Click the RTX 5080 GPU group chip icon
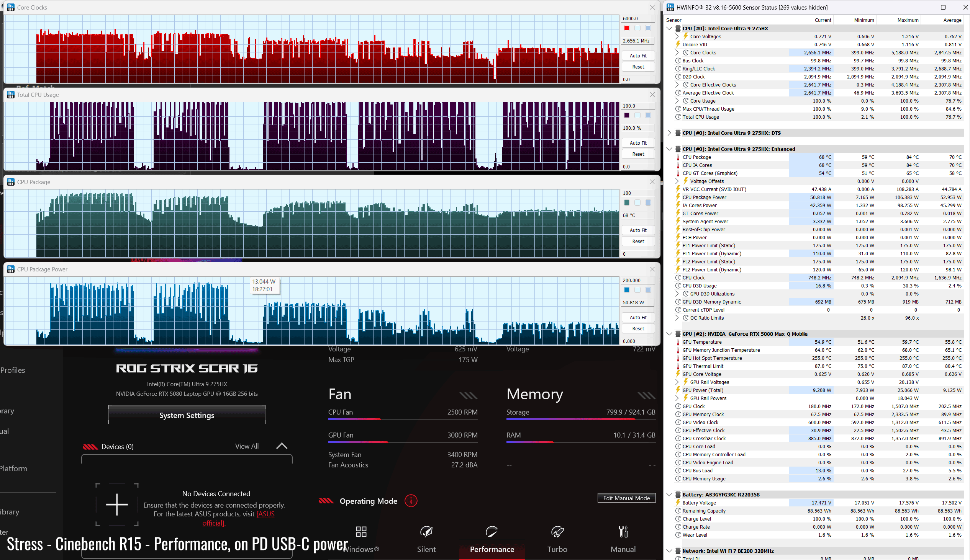970x560 pixels. 678,334
